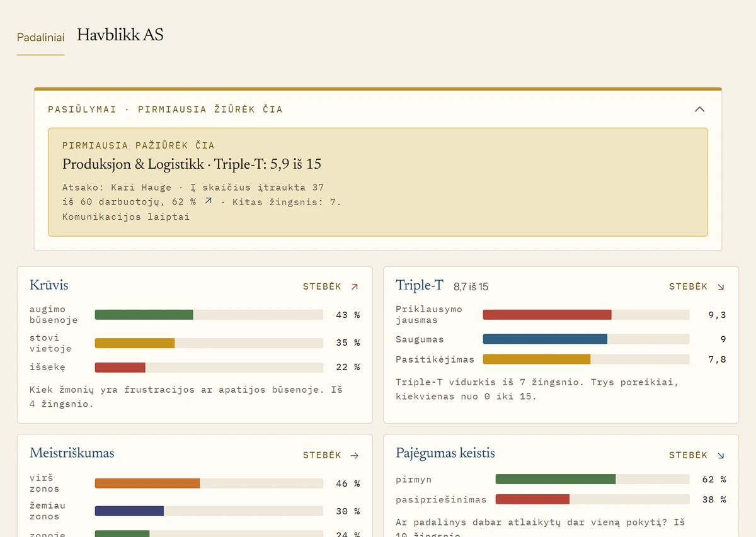
Task: Open the Produksjon & Logistikk suggestion heading
Action: pyautogui.click(x=192, y=164)
